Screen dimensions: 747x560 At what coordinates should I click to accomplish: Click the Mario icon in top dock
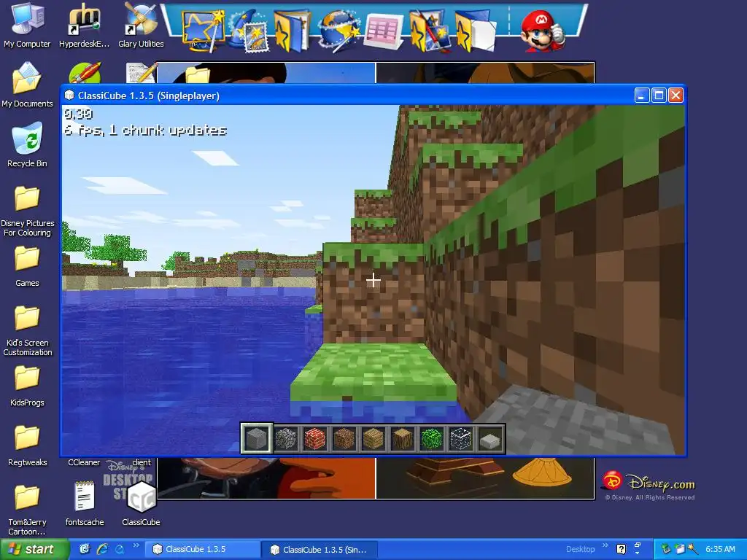tap(542, 31)
